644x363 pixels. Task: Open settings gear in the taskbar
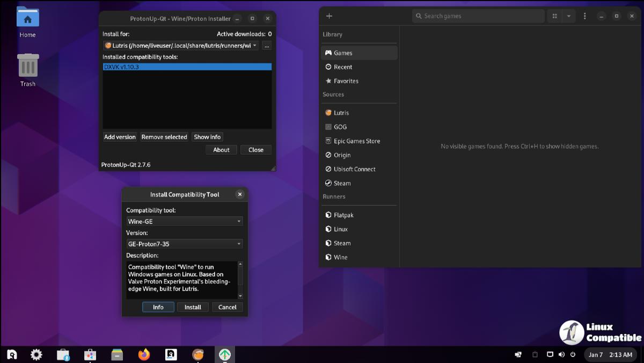click(x=36, y=354)
